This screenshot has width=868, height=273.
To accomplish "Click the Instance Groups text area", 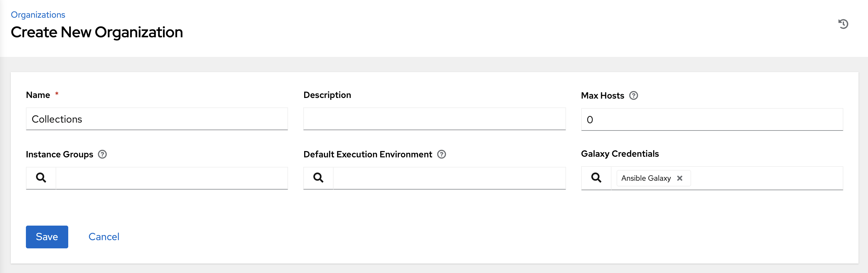I will click(172, 178).
